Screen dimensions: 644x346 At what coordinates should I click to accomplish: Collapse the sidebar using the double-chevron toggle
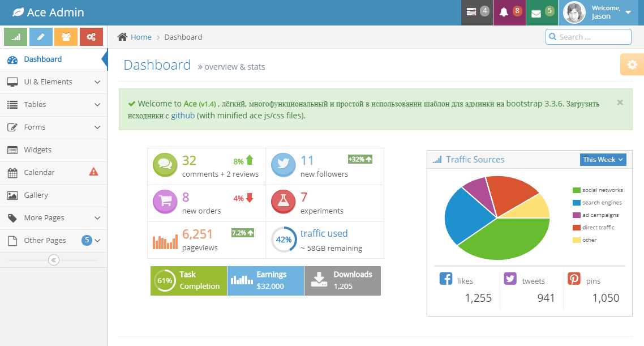click(53, 260)
